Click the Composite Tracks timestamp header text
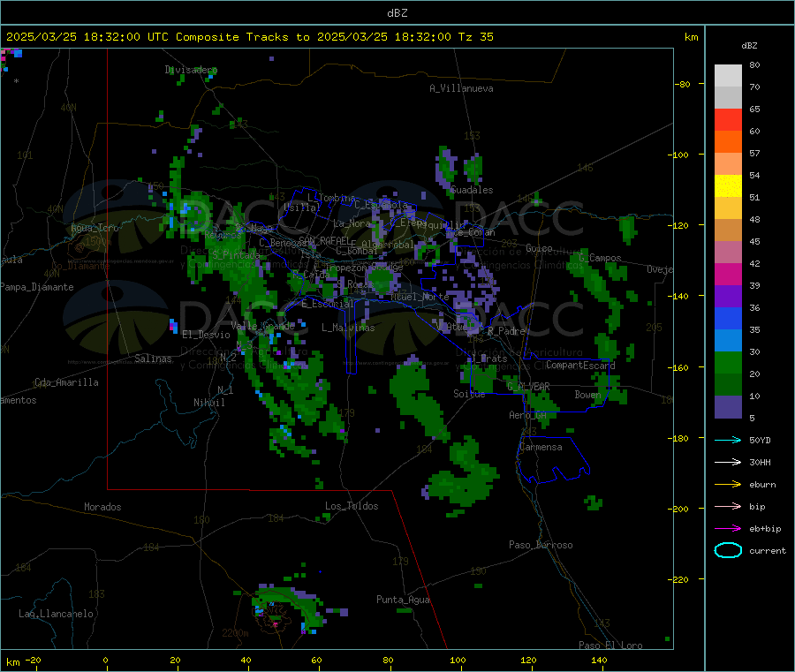 coord(249,37)
